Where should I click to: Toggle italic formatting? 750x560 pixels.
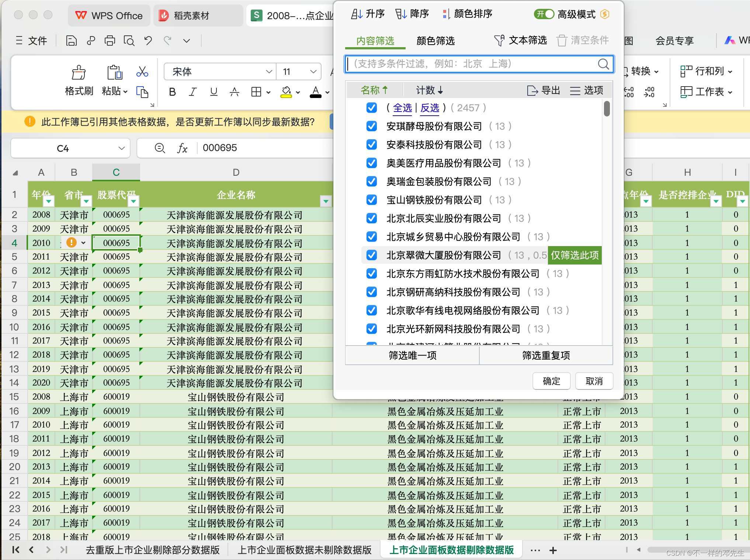pos(192,92)
